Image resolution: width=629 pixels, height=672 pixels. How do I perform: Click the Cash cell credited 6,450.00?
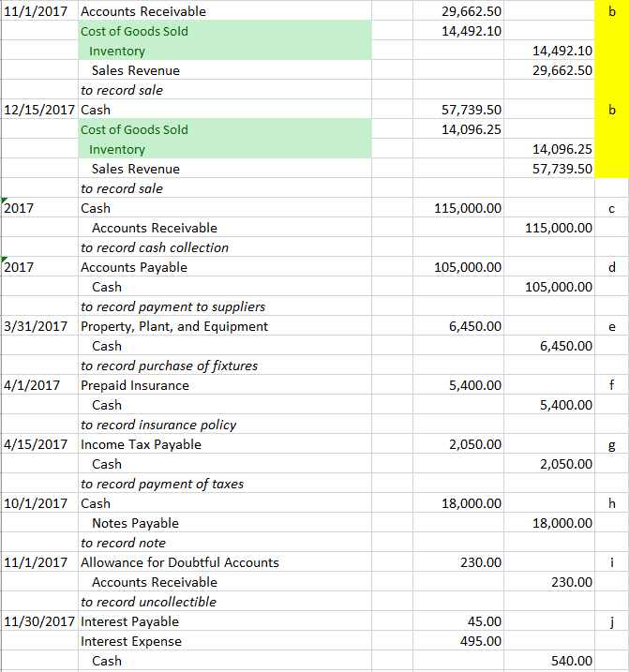225,346
